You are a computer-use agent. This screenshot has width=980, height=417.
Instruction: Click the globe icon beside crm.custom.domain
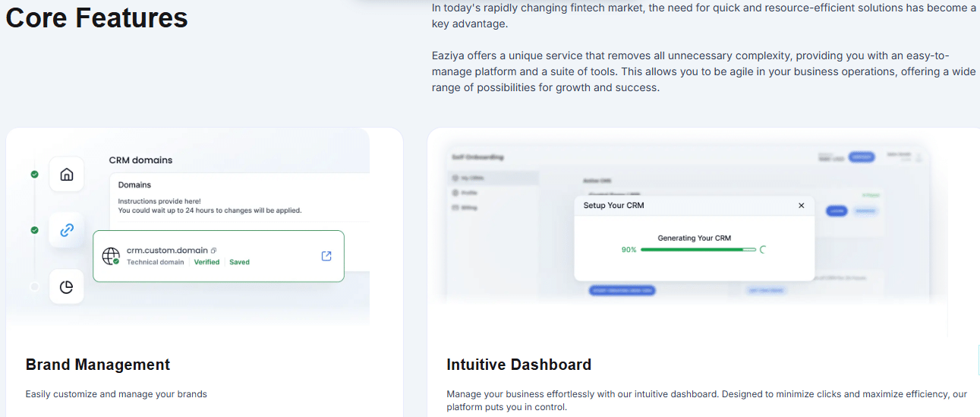click(111, 256)
